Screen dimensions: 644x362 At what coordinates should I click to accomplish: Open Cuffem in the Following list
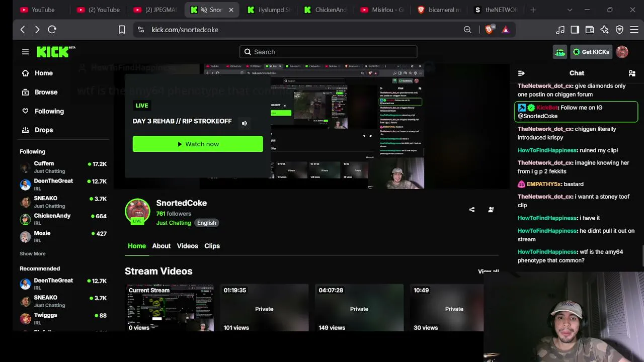[63, 167]
